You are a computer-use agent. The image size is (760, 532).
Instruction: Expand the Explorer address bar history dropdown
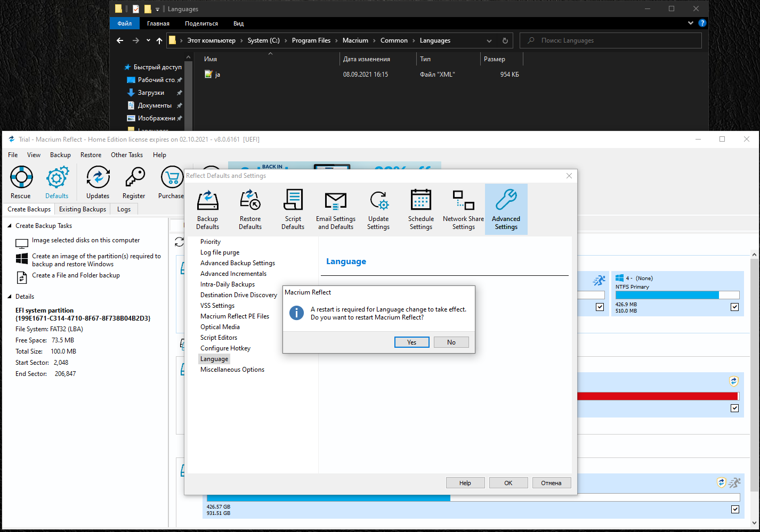pyautogui.click(x=489, y=41)
